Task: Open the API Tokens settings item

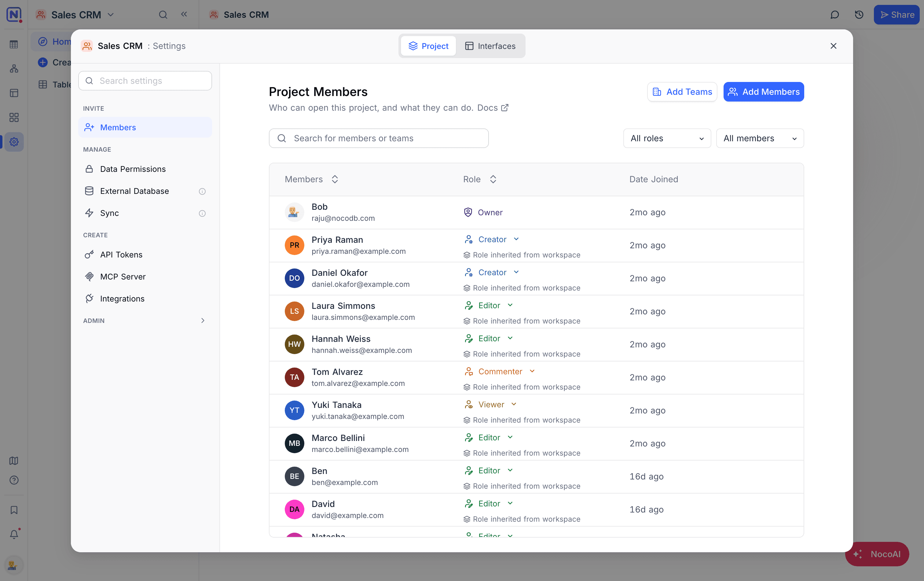Action: pyautogui.click(x=145, y=255)
